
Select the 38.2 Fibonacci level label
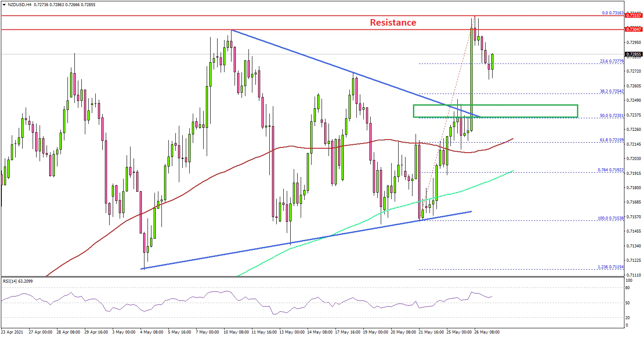[611, 91]
